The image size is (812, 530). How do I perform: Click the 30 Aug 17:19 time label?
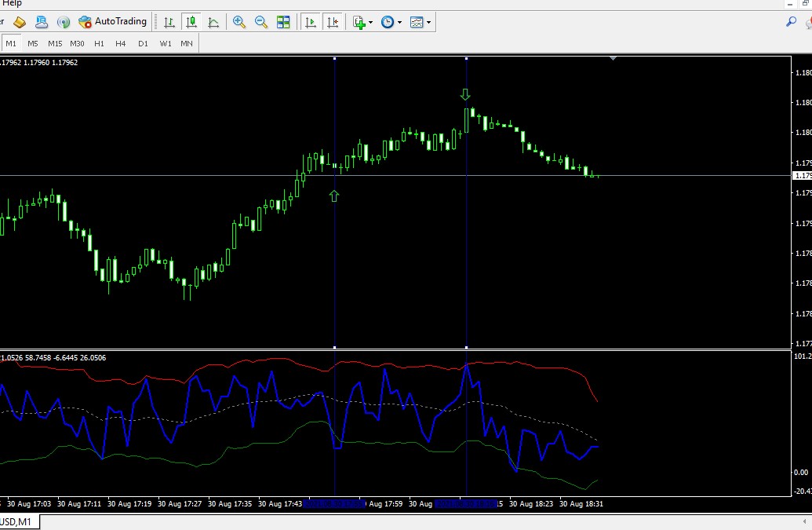129,503
